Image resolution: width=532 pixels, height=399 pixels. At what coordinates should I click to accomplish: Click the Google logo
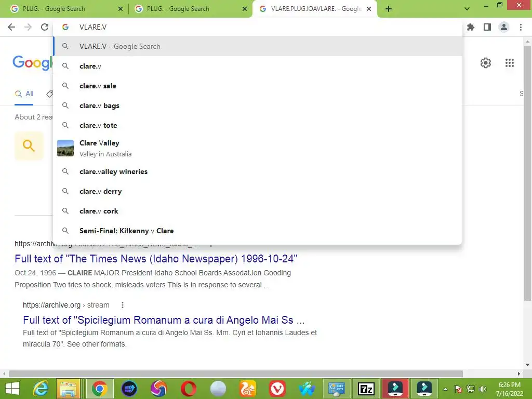33,63
